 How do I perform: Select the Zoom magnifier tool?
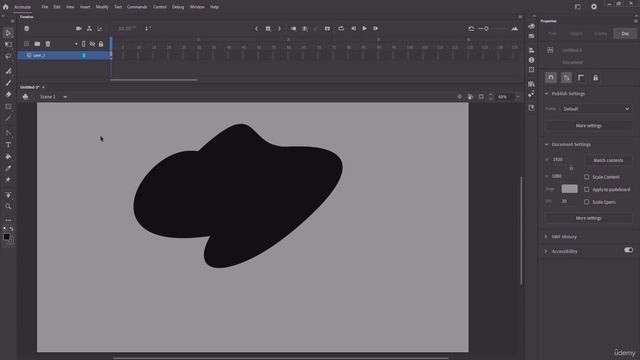pyautogui.click(x=8, y=207)
